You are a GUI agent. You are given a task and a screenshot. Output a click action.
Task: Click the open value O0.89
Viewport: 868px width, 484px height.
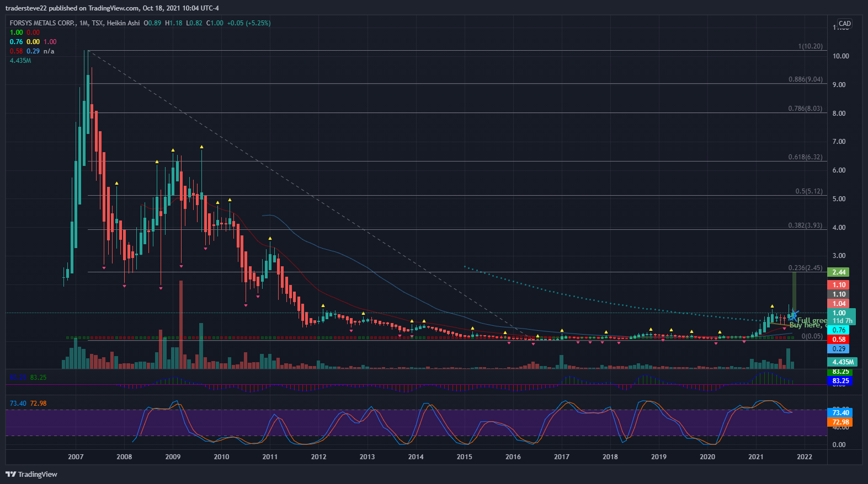[152, 23]
